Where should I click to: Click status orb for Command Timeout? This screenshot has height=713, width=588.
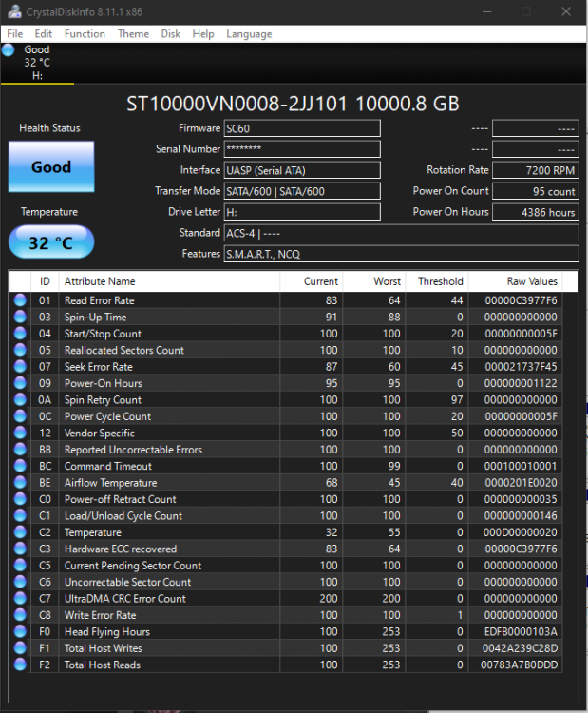pos(20,466)
